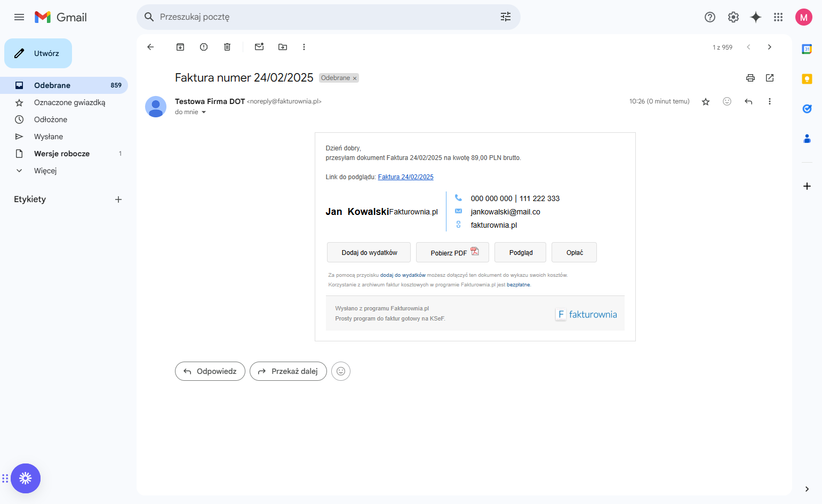Add emoji reaction in message header

point(727,101)
